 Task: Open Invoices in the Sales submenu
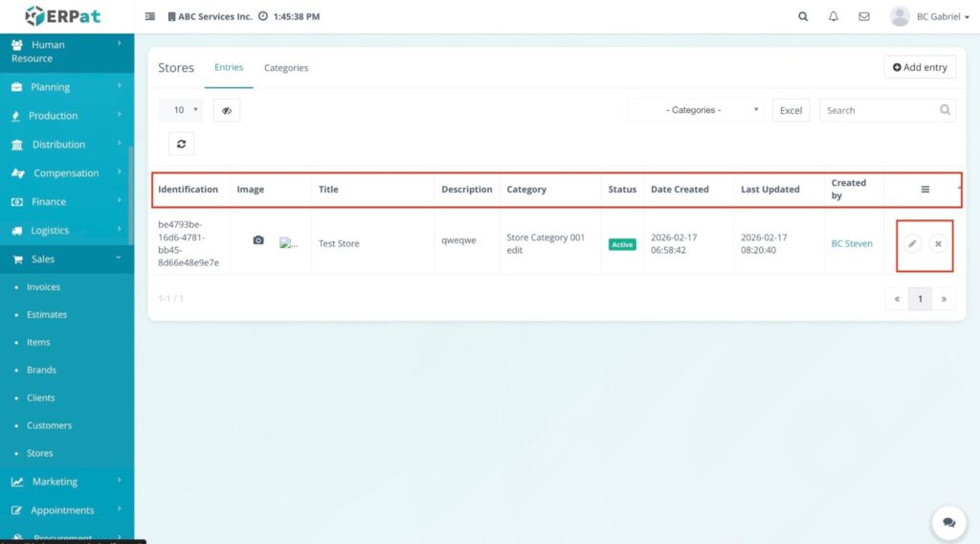[43, 287]
